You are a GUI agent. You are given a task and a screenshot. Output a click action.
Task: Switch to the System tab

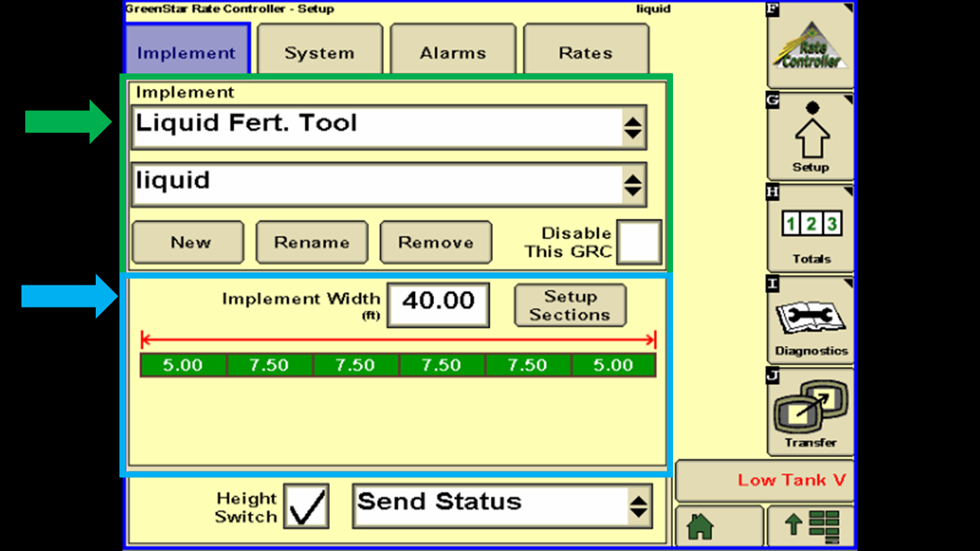click(x=319, y=51)
